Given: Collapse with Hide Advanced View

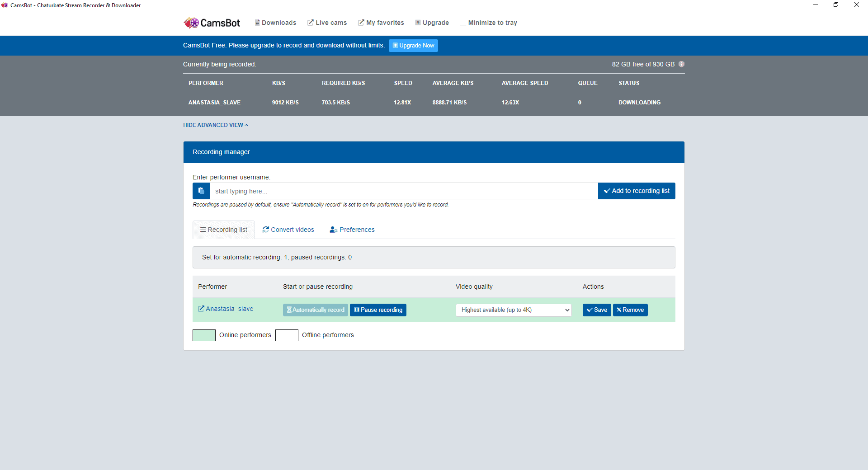Looking at the screenshot, I should [216, 125].
